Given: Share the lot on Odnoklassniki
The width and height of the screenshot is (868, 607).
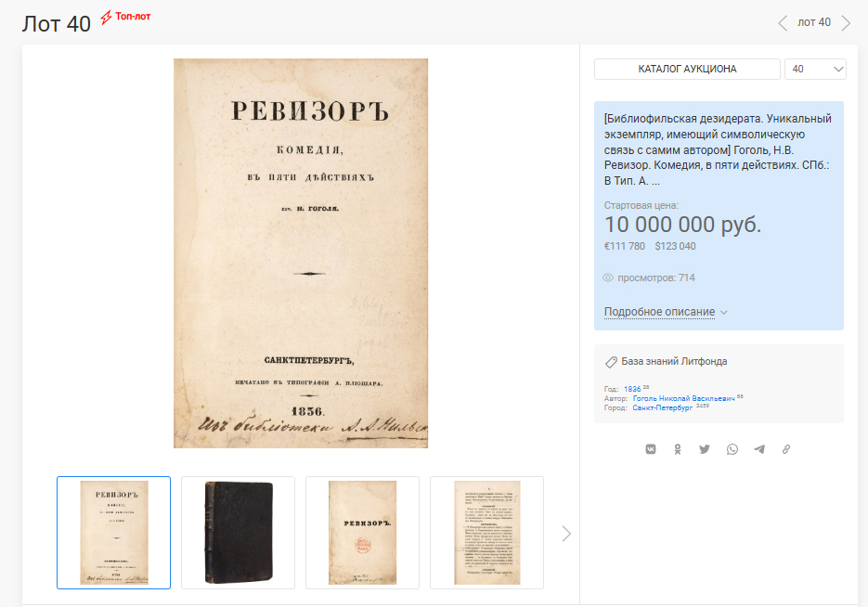Looking at the screenshot, I should point(677,449).
